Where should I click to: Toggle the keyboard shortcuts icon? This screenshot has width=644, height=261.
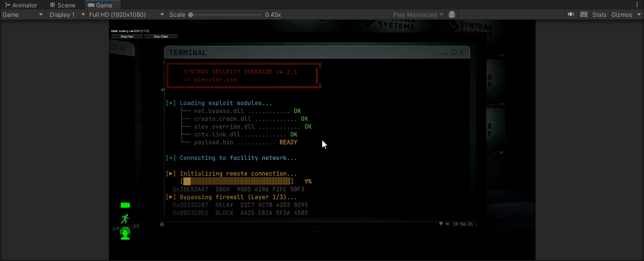pyautogui.click(x=584, y=14)
